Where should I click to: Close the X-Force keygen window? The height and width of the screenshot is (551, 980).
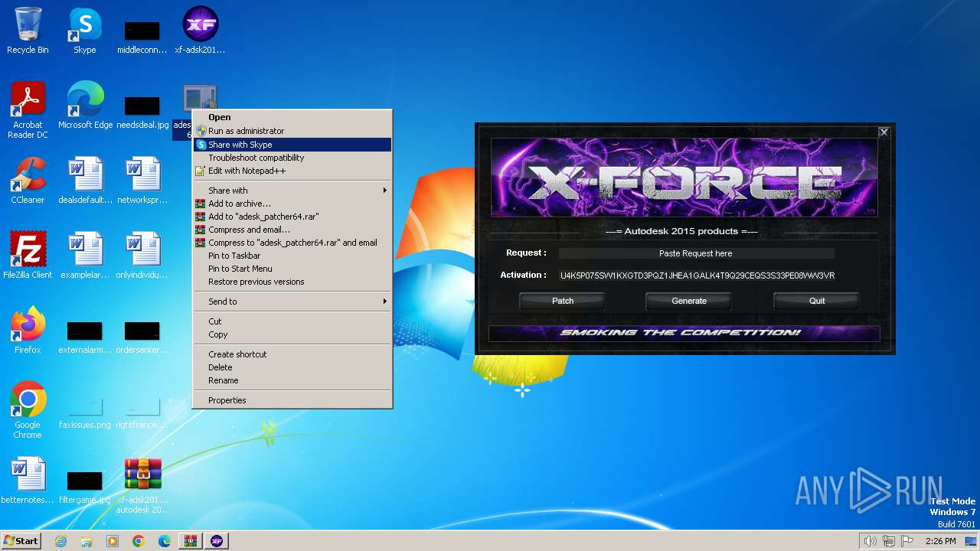click(884, 132)
